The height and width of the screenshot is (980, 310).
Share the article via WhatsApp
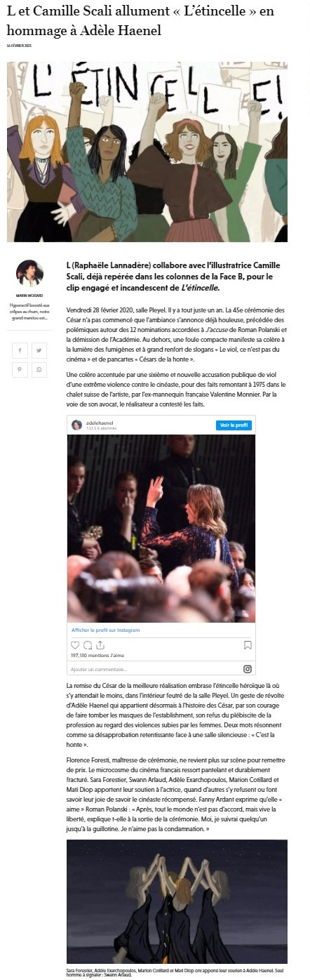point(39,369)
